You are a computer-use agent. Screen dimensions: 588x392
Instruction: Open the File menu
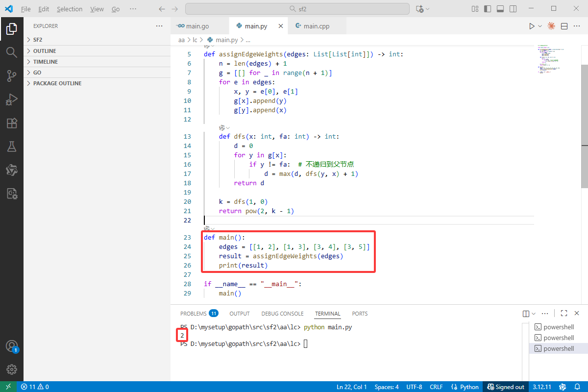[26, 9]
